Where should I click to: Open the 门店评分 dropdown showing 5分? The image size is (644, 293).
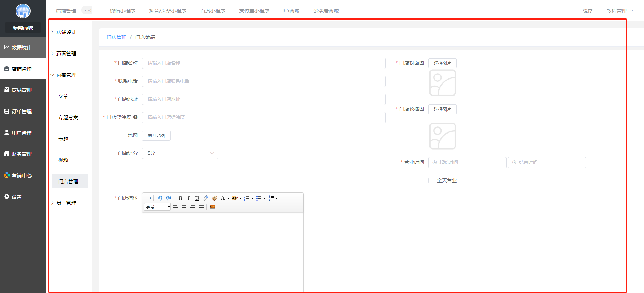pyautogui.click(x=180, y=153)
